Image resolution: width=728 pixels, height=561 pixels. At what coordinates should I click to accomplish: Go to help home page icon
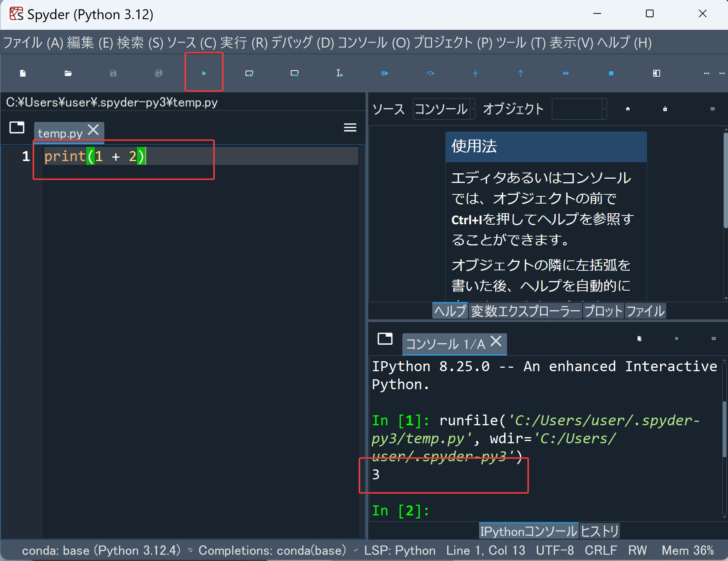pos(628,109)
